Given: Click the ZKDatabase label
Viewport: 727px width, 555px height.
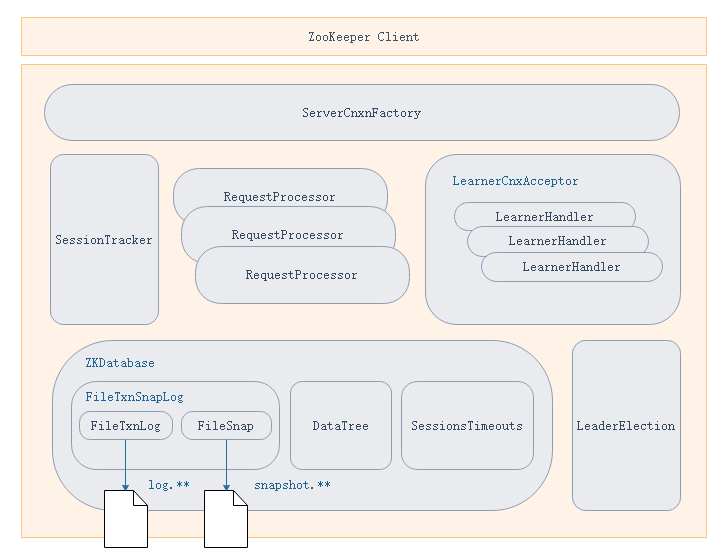Looking at the screenshot, I should 120,363.
